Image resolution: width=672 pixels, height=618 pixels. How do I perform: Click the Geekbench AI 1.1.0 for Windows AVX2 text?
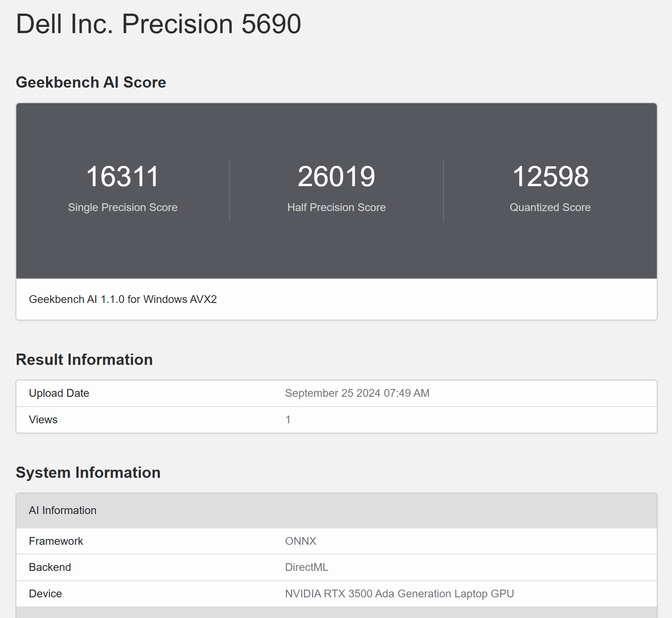[x=123, y=299]
